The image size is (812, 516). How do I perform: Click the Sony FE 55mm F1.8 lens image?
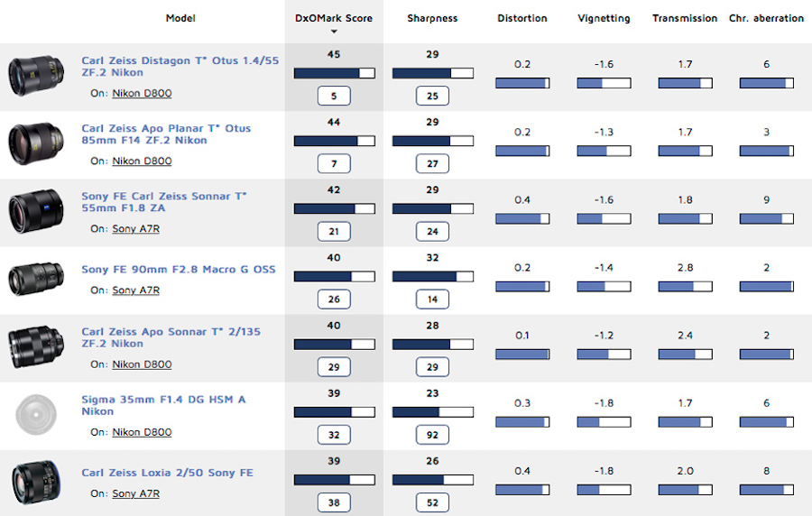tap(32, 213)
